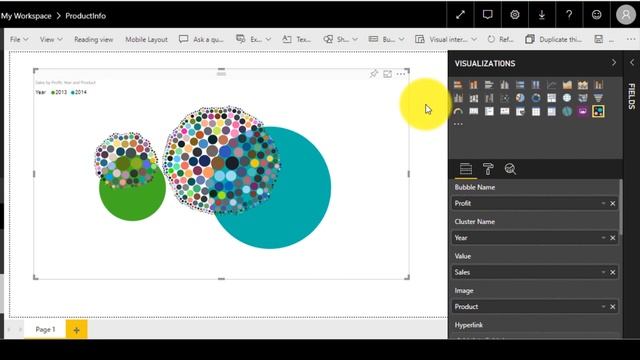
Task: Select the area chart visualization
Action: point(567,84)
